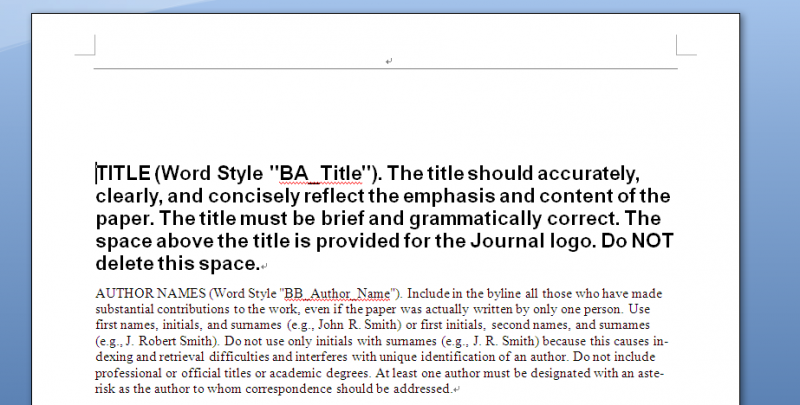This screenshot has height=405, width=800.
Task: Click the words "academic degrees"
Action: [319, 373]
